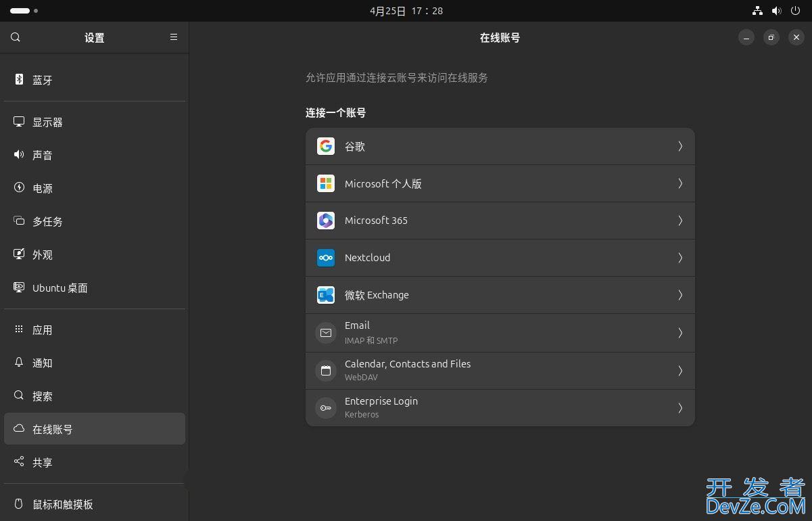
Task: Connect a 微软 Exchange account
Action: point(500,295)
